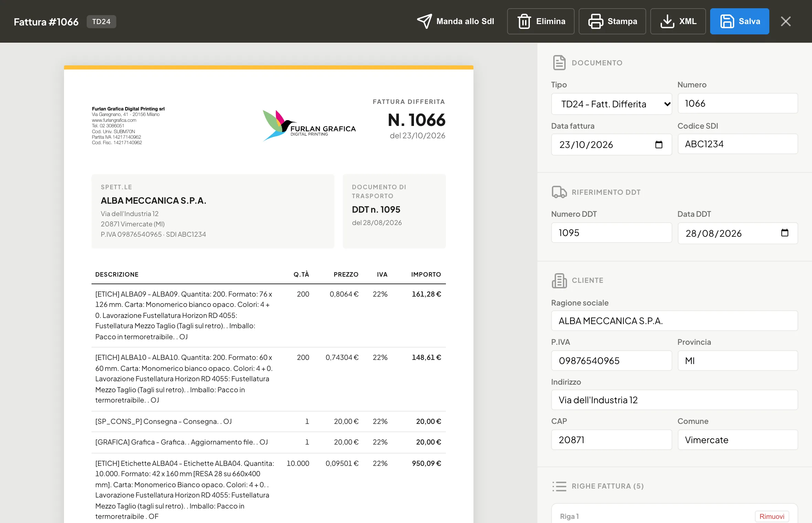The width and height of the screenshot is (812, 523).
Task: Click the Indirizzo field Via dell'Industria 12
Action: pos(674,400)
